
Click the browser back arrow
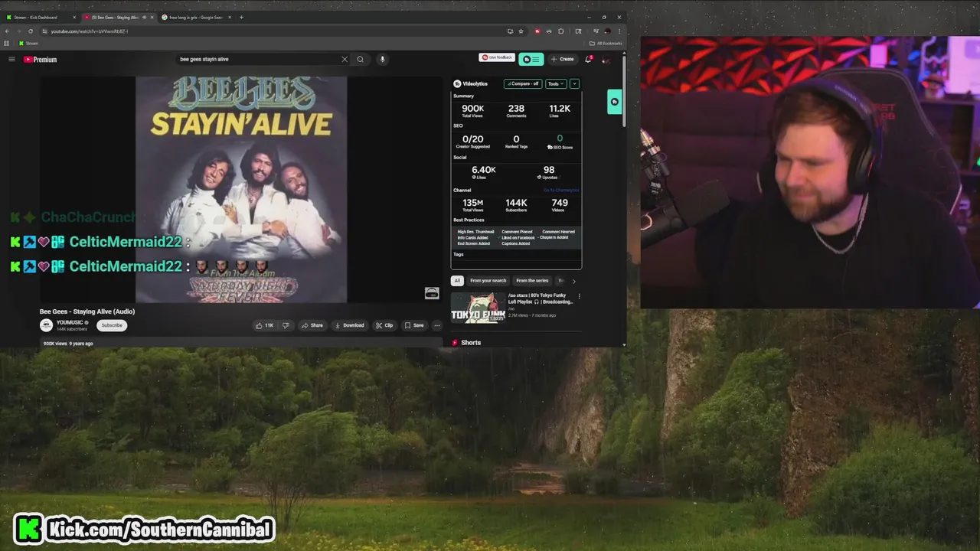click(x=8, y=31)
